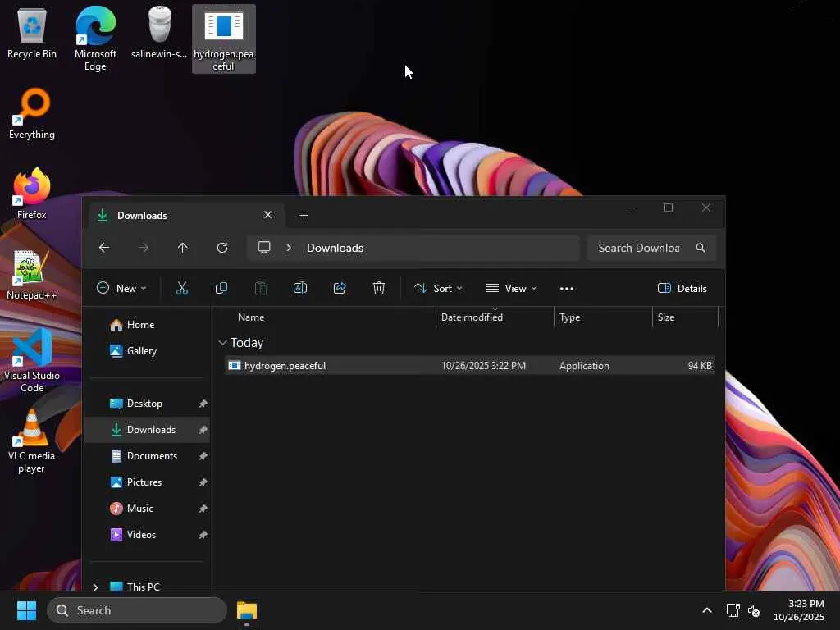Image resolution: width=840 pixels, height=630 pixels.
Task: Add a new File Explorer tab
Action: [304, 215]
